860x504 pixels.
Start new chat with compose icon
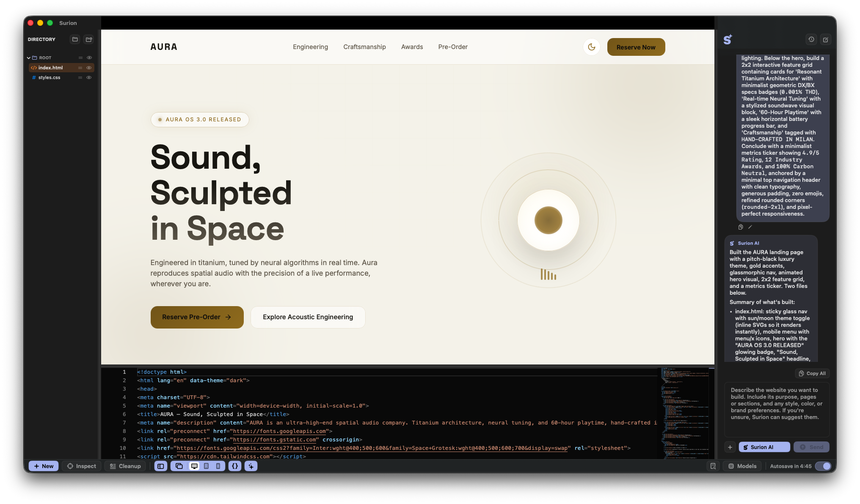coord(825,39)
